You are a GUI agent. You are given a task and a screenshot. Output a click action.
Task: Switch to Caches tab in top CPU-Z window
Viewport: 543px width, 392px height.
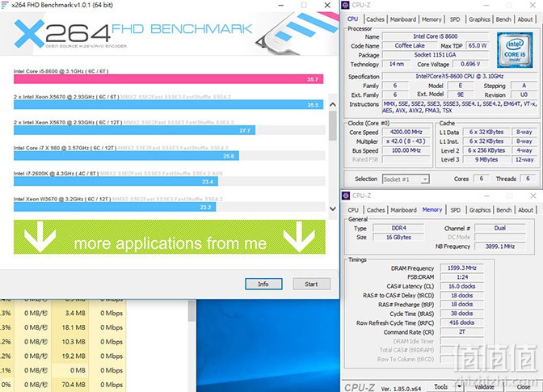[375, 19]
